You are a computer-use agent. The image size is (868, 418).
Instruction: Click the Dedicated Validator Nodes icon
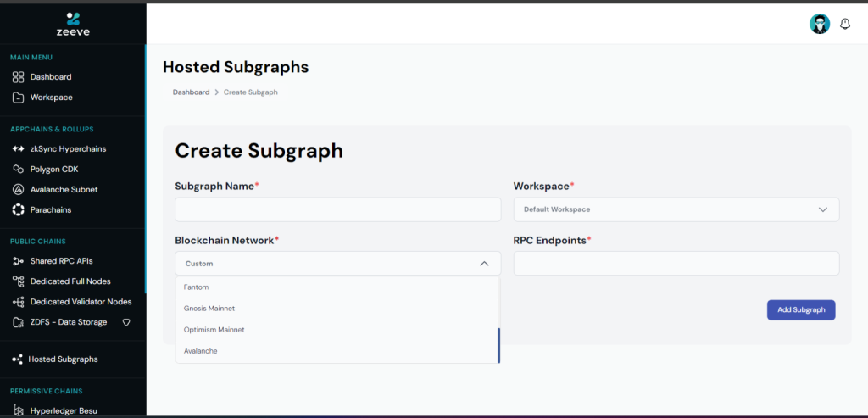pyautogui.click(x=19, y=302)
